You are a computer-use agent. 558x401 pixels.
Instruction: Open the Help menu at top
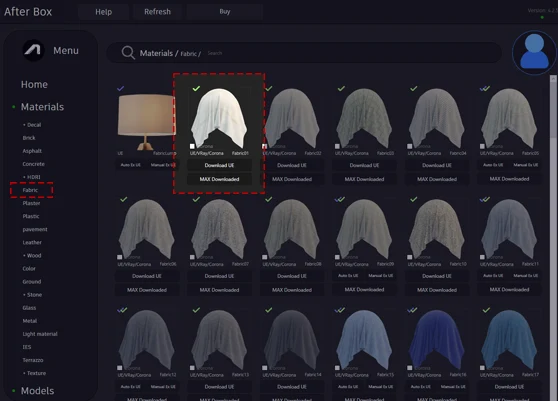coord(104,12)
